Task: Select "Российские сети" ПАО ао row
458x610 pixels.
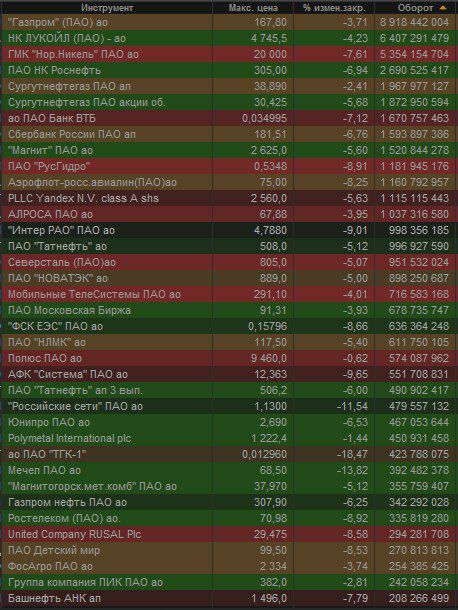Action: [229, 406]
